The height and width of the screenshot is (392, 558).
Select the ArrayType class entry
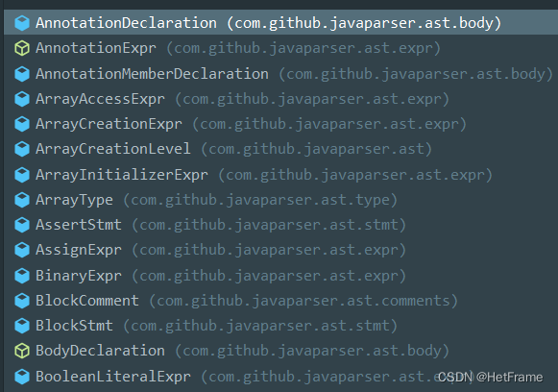(280, 200)
